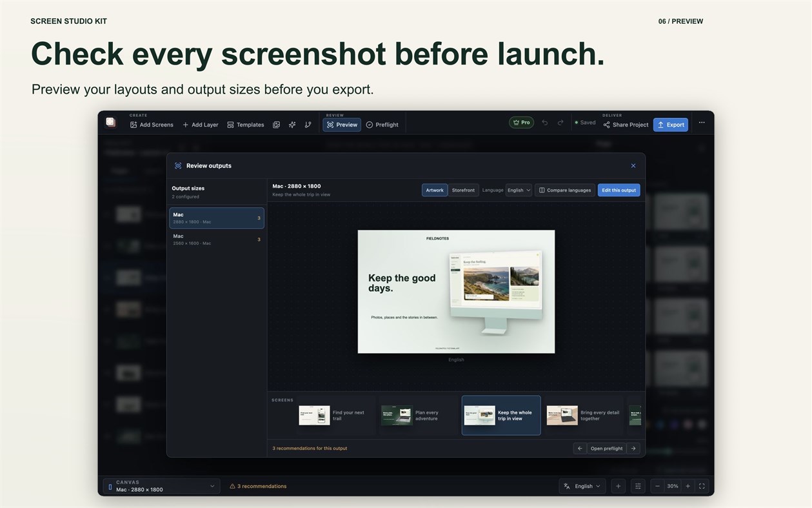This screenshot has width=812, height=508.
Task: Click the 3 recommendations warning in status bar
Action: (258, 486)
